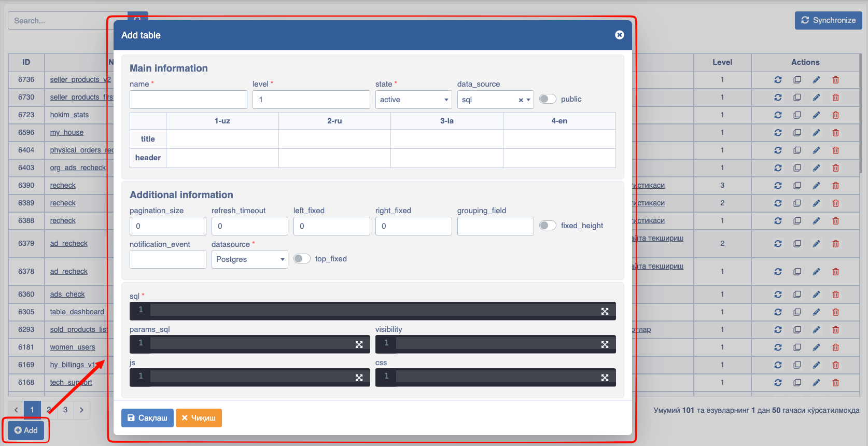Refresh row 6736 seller_products_v2
Image resolution: width=868 pixels, height=446 pixels.
(778, 80)
